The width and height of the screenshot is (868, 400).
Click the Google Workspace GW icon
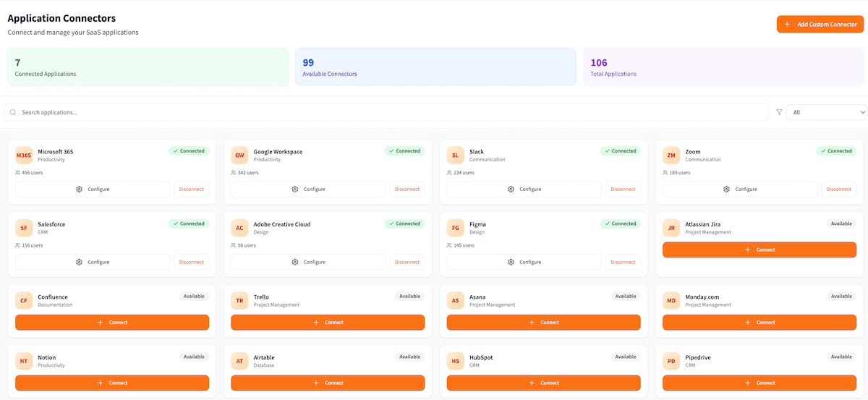(x=240, y=156)
